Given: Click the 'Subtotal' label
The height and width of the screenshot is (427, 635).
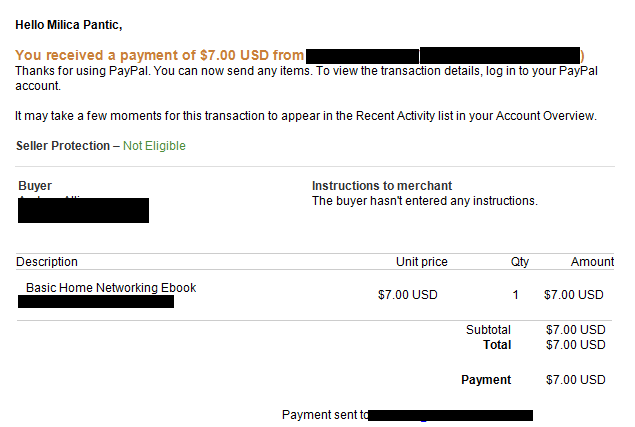Looking at the screenshot, I should pyautogui.click(x=488, y=330).
